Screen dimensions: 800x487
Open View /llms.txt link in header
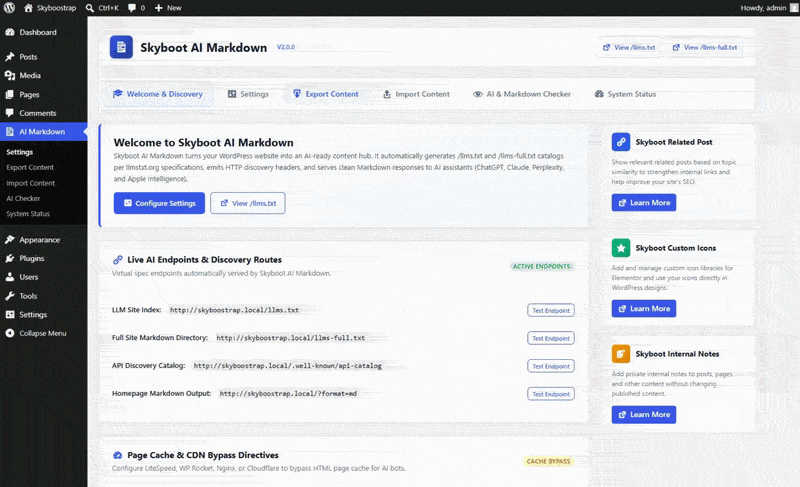[x=629, y=47]
